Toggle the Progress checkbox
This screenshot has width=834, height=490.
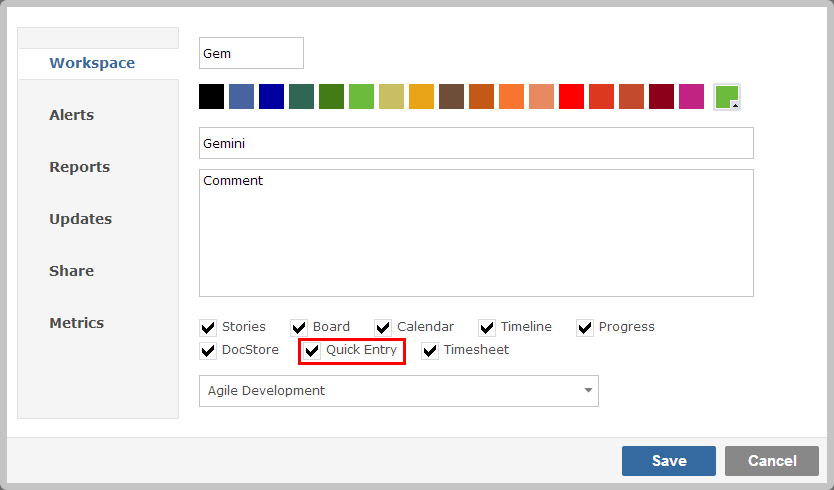click(585, 328)
